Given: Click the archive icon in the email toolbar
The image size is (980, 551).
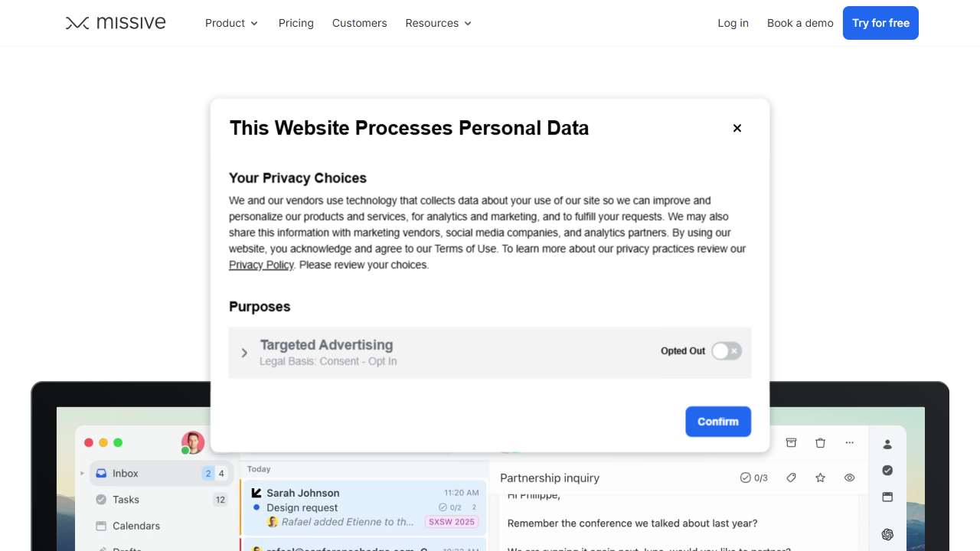Looking at the screenshot, I should coord(792,442).
